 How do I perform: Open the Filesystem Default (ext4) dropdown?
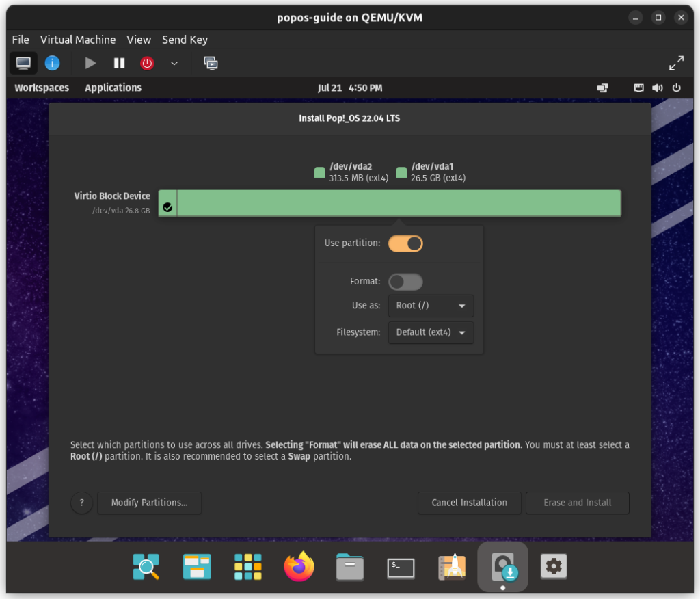[x=431, y=332]
